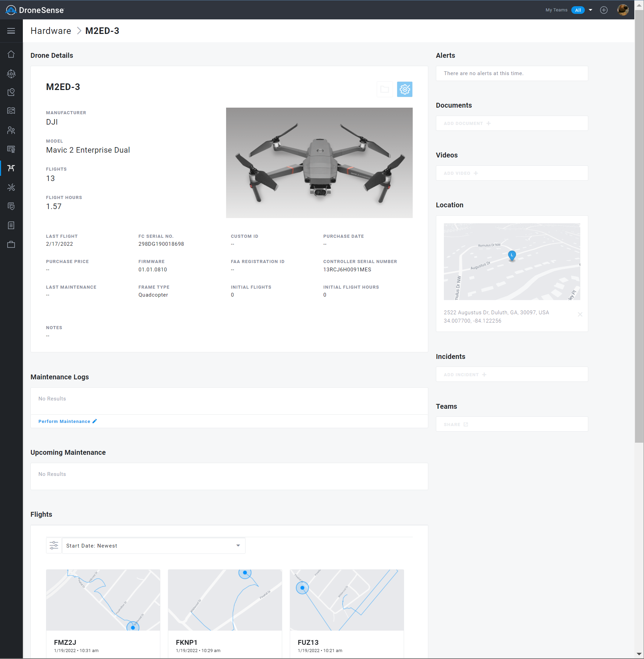
Task: Open the certificates list sidebar icon
Action: tap(11, 149)
